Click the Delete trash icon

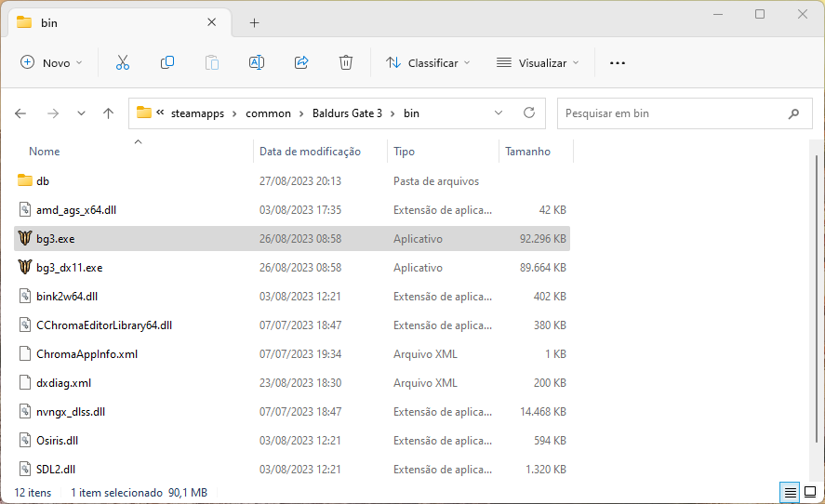[x=346, y=62]
